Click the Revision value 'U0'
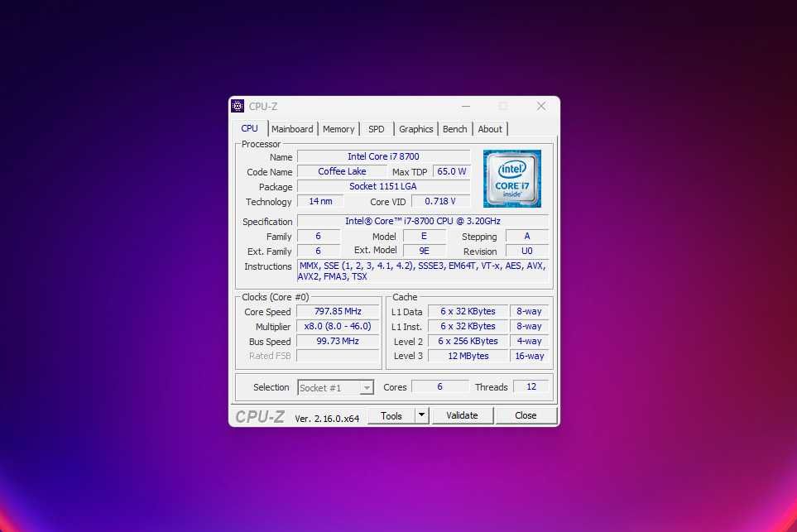 (x=527, y=251)
